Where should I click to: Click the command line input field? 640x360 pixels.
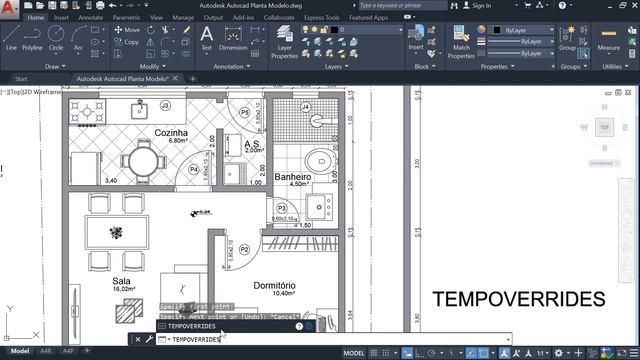pyautogui.click(x=333, y=339)
